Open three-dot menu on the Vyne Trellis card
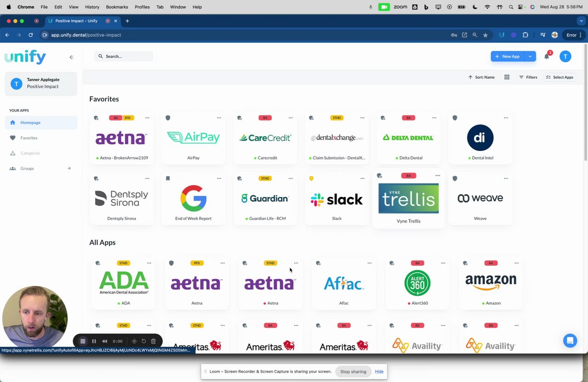The width and height of the screenshot is (588, 382). pos(437,176)
